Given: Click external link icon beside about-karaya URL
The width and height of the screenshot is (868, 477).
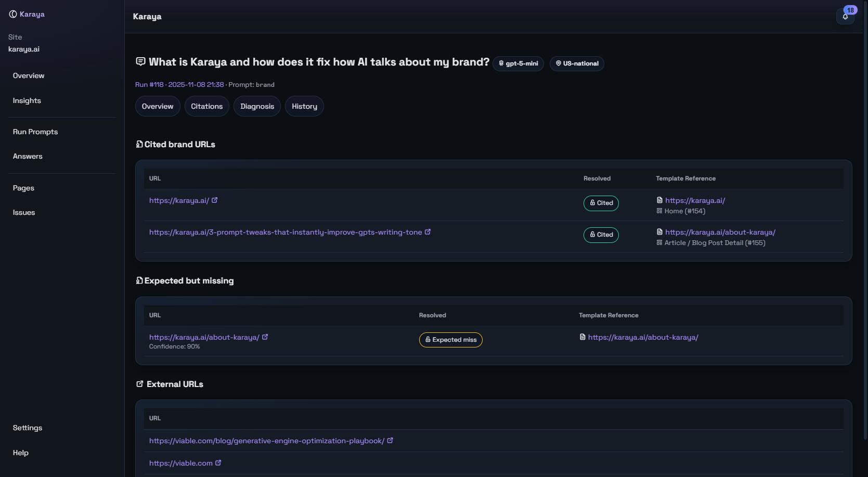Looking at the screenshot, I should pos(265,337).
